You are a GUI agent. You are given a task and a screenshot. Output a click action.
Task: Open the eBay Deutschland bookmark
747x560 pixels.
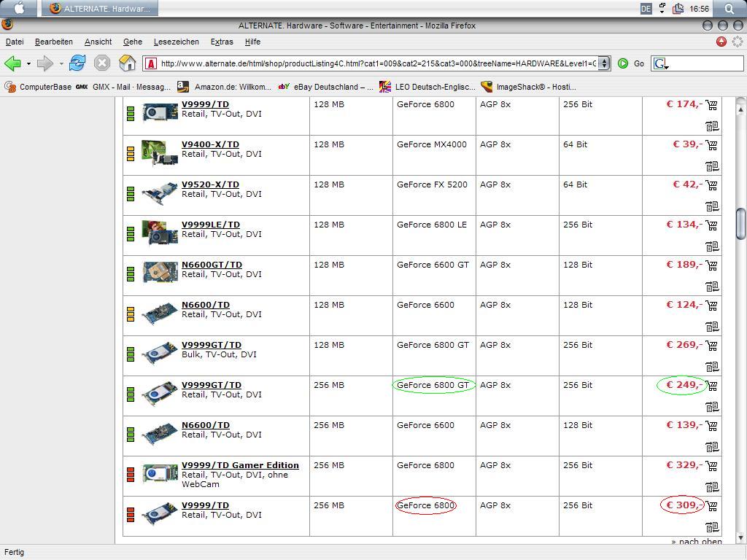coord(326,87)
